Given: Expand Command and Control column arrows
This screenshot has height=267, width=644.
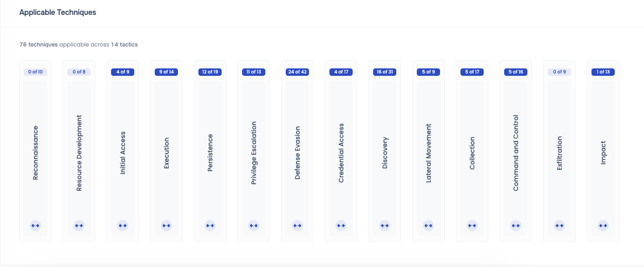Looking at the screenshot, I should (516, 226).
